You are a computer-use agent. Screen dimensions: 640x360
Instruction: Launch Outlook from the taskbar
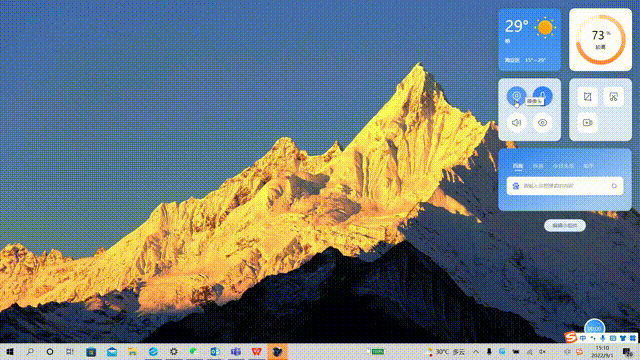215,351
